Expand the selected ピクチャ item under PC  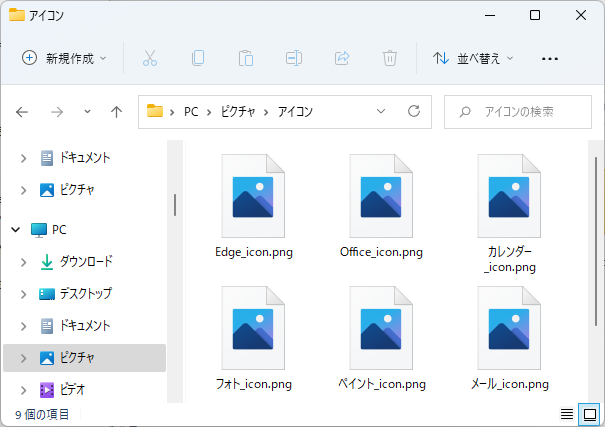[24, 358]
